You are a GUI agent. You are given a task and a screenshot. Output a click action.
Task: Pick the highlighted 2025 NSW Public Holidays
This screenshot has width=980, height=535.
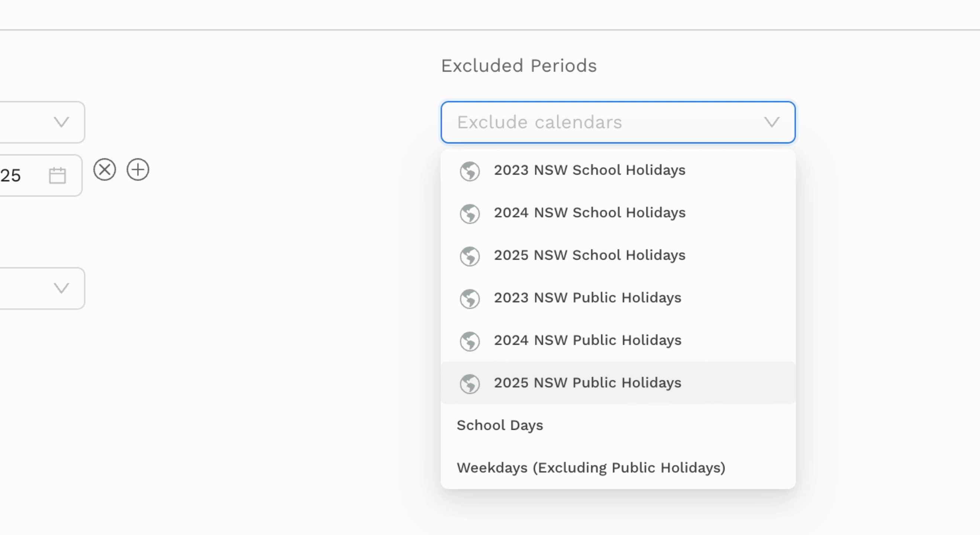tap(618, 383)
